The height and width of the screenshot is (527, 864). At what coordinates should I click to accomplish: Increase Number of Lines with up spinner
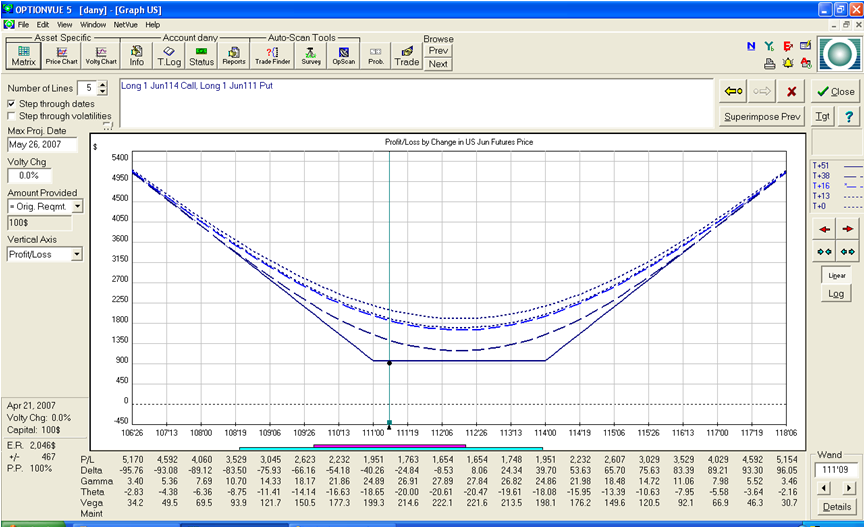(102, 84)
